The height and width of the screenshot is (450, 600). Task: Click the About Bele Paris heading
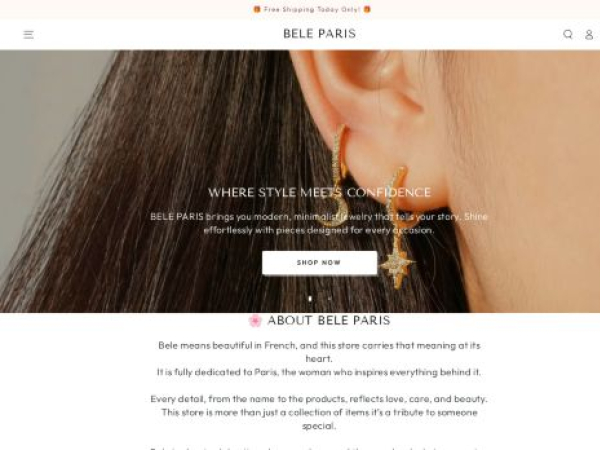tap(329, 320)
